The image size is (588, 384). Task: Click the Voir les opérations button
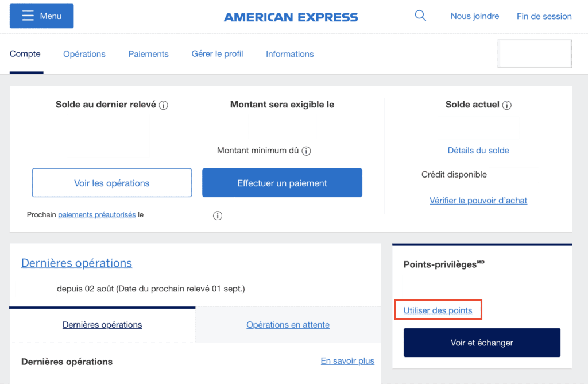point(112,183)
